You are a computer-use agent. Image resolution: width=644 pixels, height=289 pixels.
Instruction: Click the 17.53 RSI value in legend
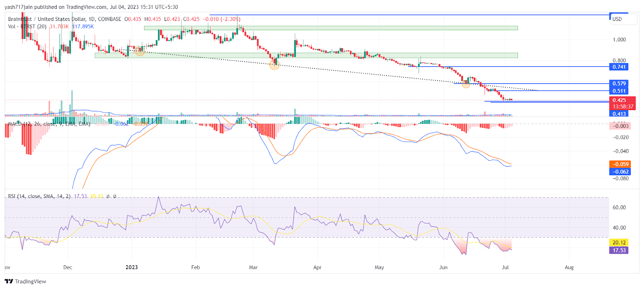click(80, 196)
